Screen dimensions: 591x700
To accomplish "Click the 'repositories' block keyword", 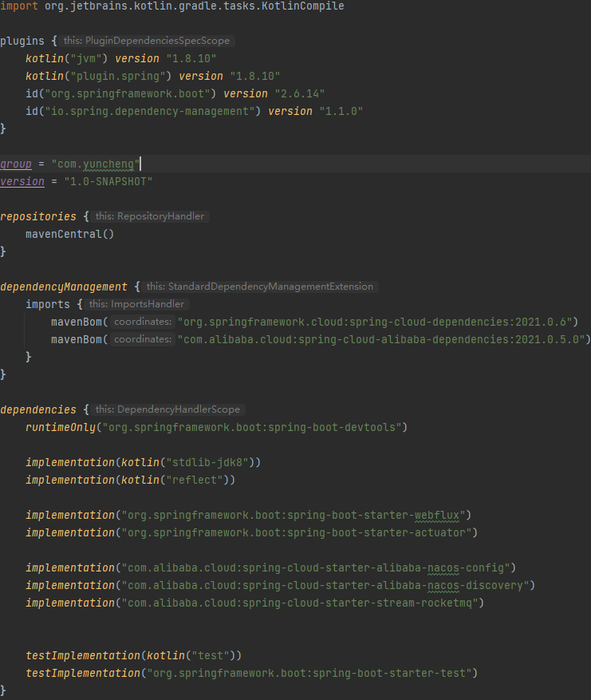I will [x=38, y=216].
